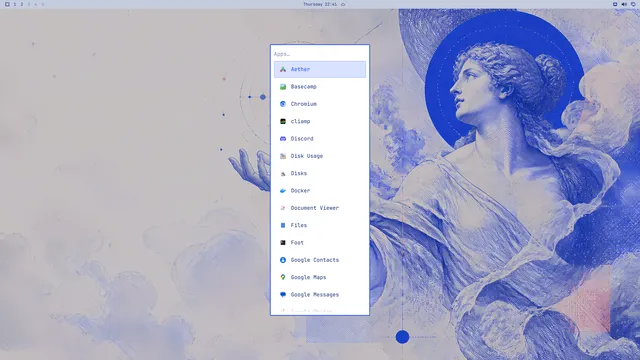The image size is (640, 360).
Task: Click the Thursday 22:41 clock
Action: 320,4
